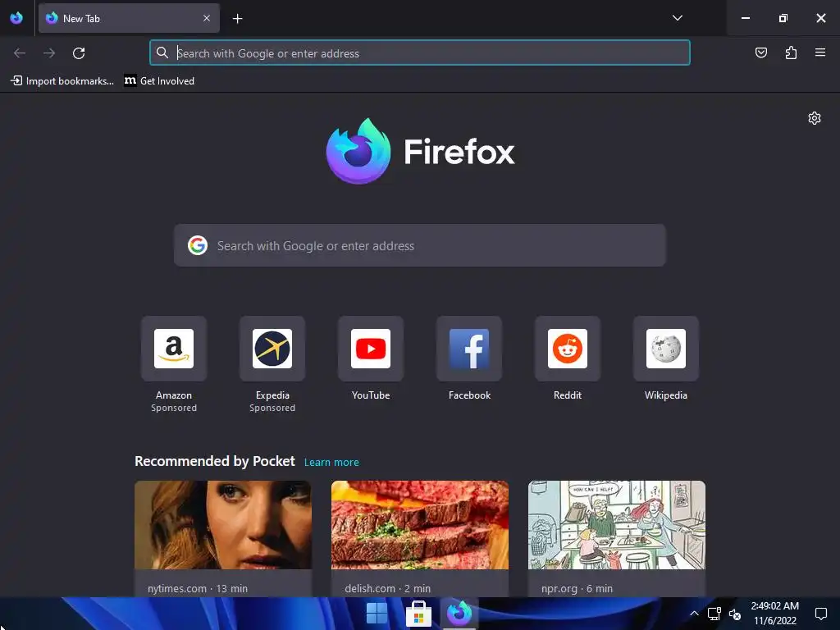This screenshot has width=840, height=630.
Task: Select the New Tab tab
Action: click(129, 18)
